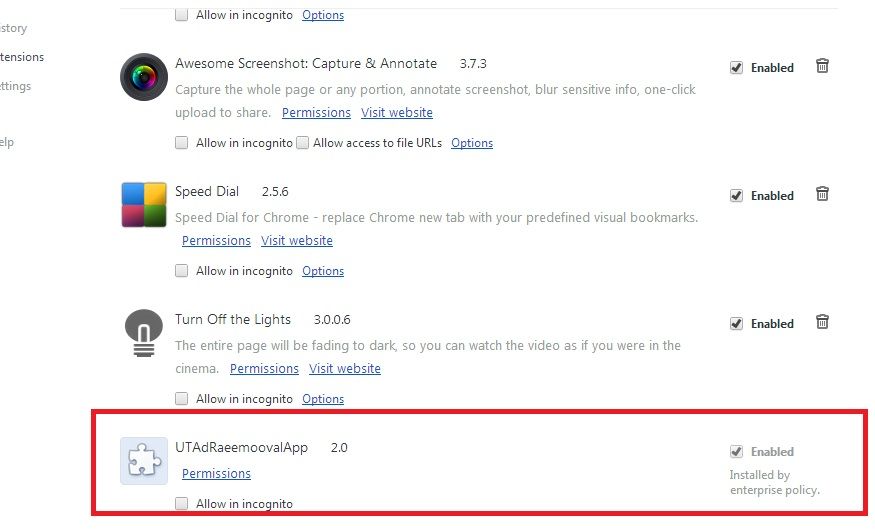Open Permissions link for UTAdRaeemoovalApp
The image size is (875, 531).
click(x=216, y=474)
